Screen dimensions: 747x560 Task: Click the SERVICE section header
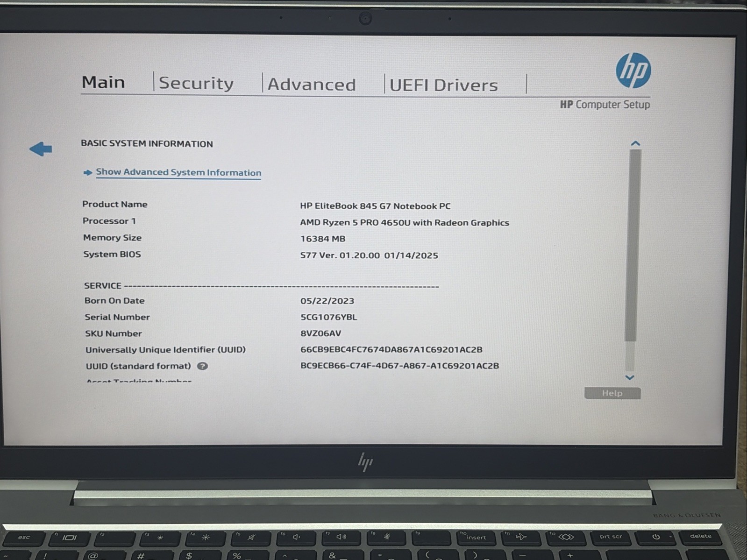(x=103, y=285)
